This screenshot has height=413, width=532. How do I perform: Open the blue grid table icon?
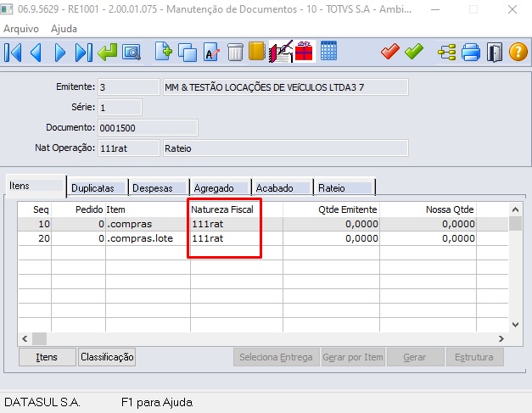[328, 51]
